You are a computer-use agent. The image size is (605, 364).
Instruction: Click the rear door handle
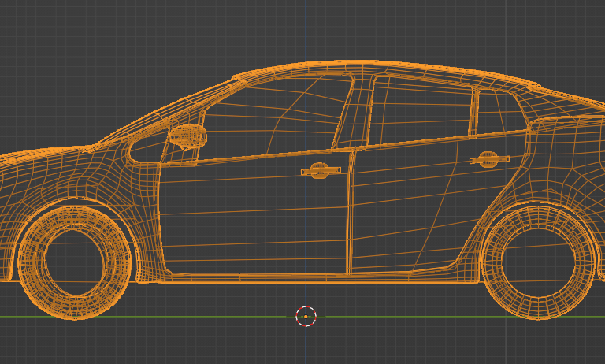[x=489, y=159]
